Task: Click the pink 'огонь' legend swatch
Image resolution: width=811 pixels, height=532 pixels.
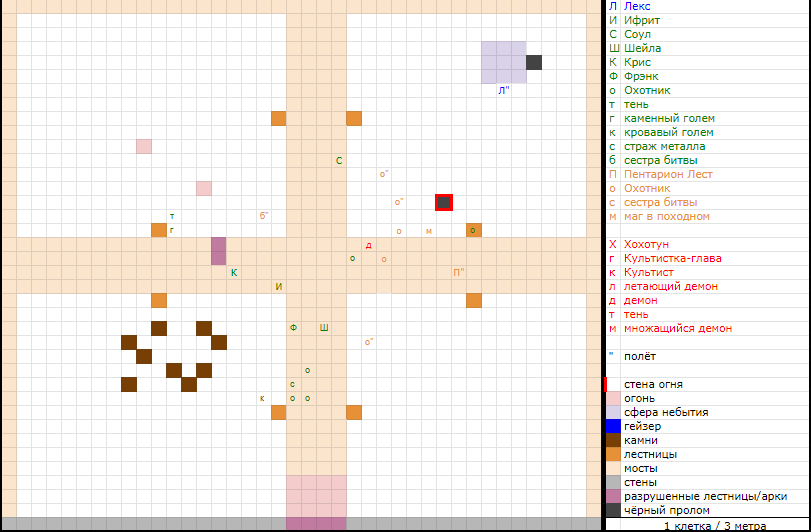Action: point(613,399)
